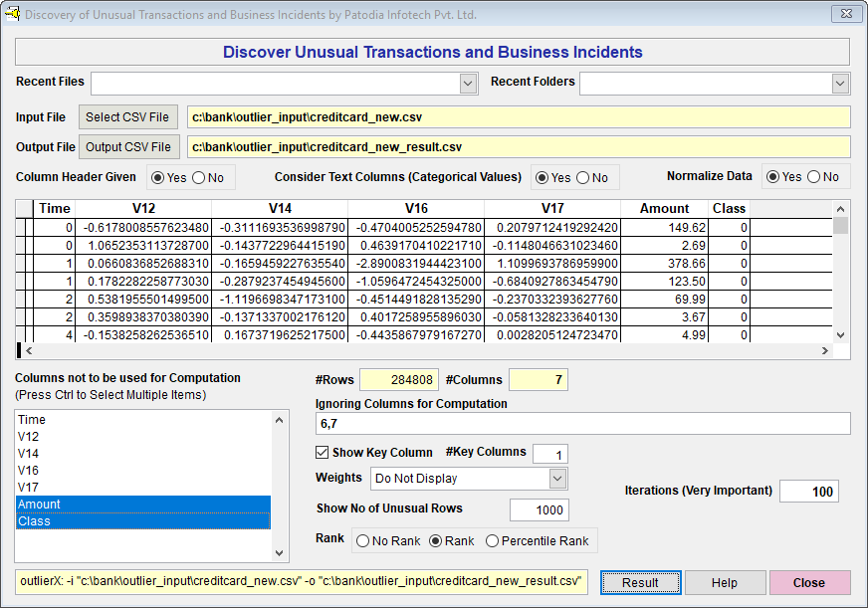
Task: Select V14 in the columns list
Action: pos(143,454)
